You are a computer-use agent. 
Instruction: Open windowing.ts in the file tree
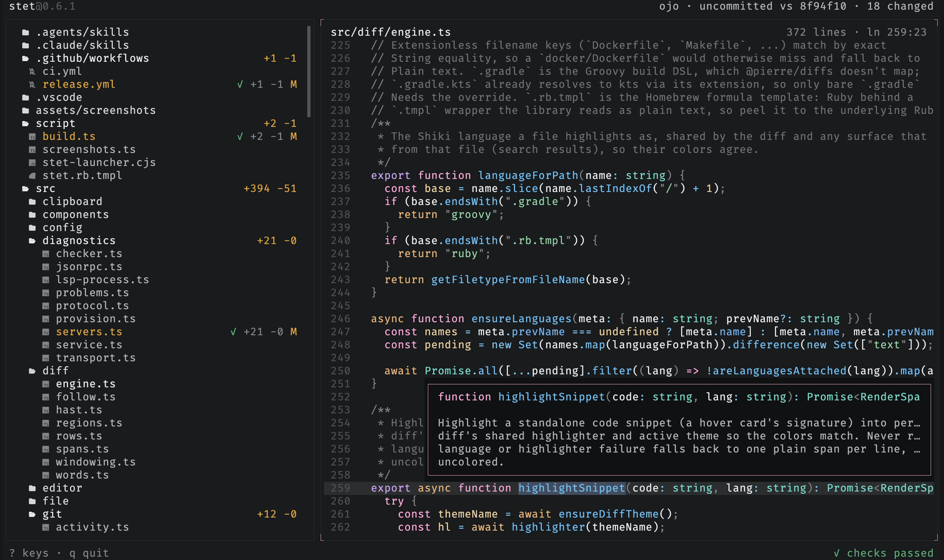coord(96,462)
